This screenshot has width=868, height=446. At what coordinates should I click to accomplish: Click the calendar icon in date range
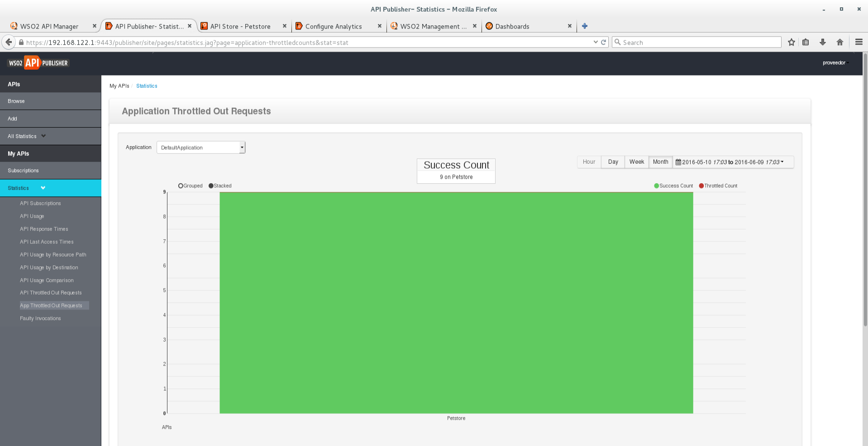pos(678,162)
